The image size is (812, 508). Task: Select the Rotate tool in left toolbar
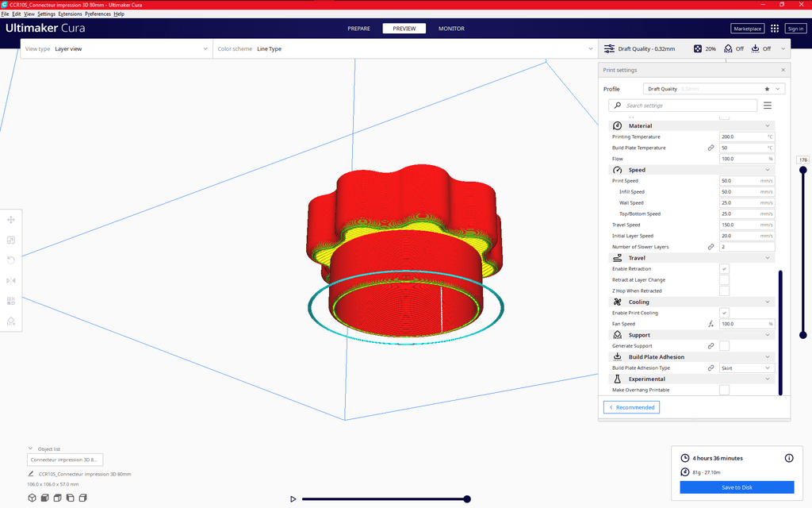click(11, 260)
